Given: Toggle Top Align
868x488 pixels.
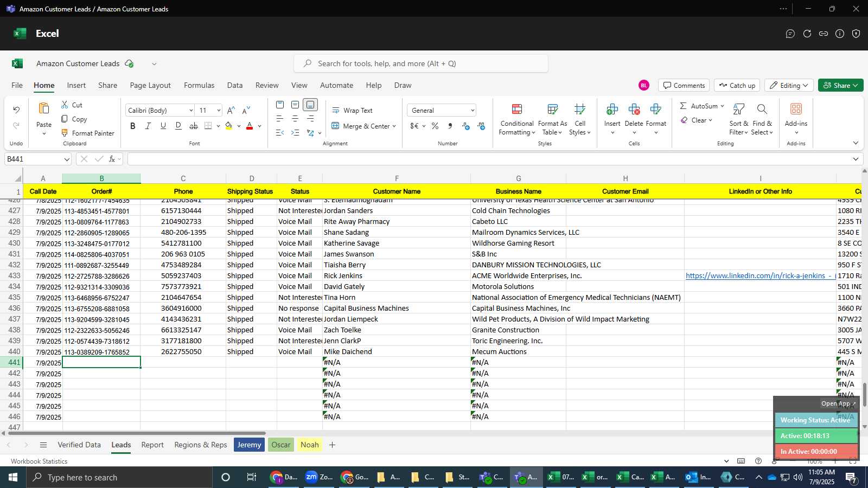Looking at the screenshot, I should (x=280, y=105).
